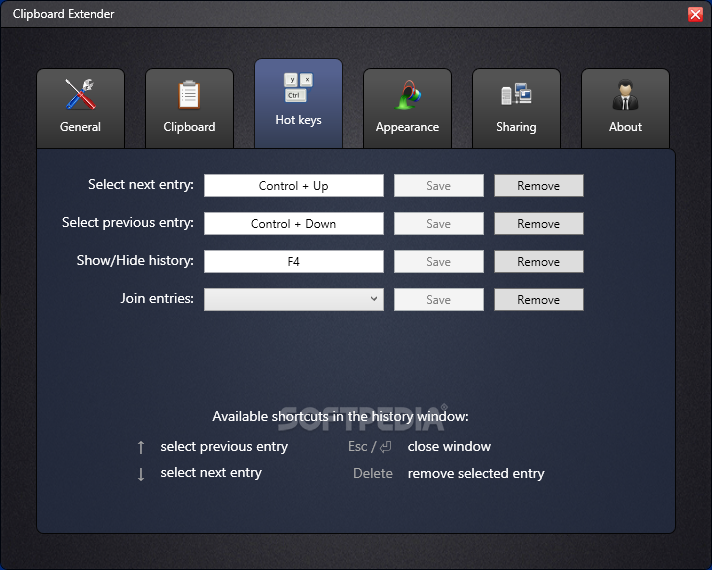Click the Hot keys keyboard keys icon
Screen dimensions: 712x570
[x=298, y=87]
